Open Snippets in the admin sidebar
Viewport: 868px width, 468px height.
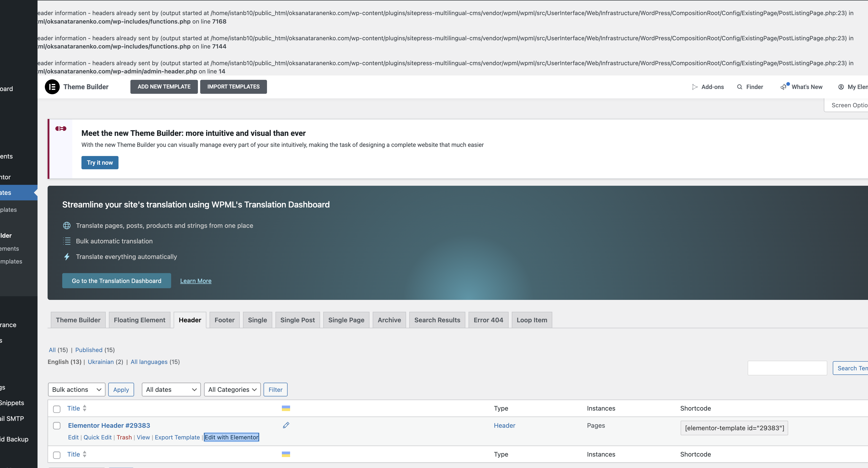coord(12,403)
